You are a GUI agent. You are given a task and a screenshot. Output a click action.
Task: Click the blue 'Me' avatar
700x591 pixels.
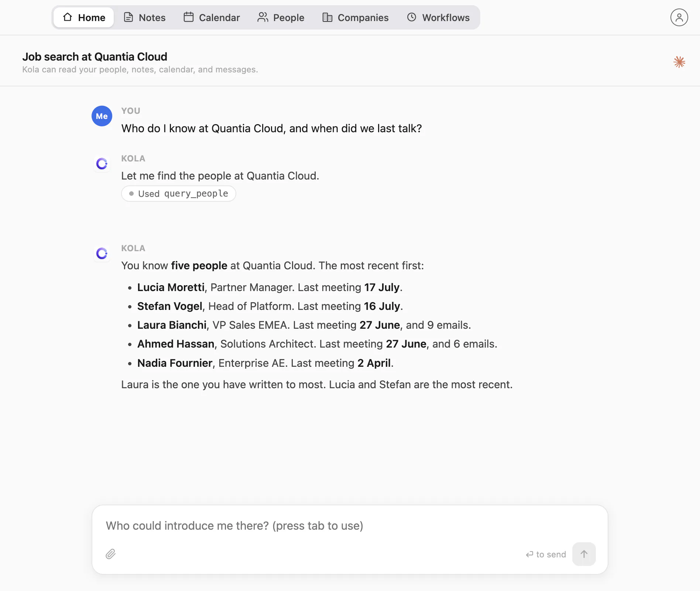(102, 116)
